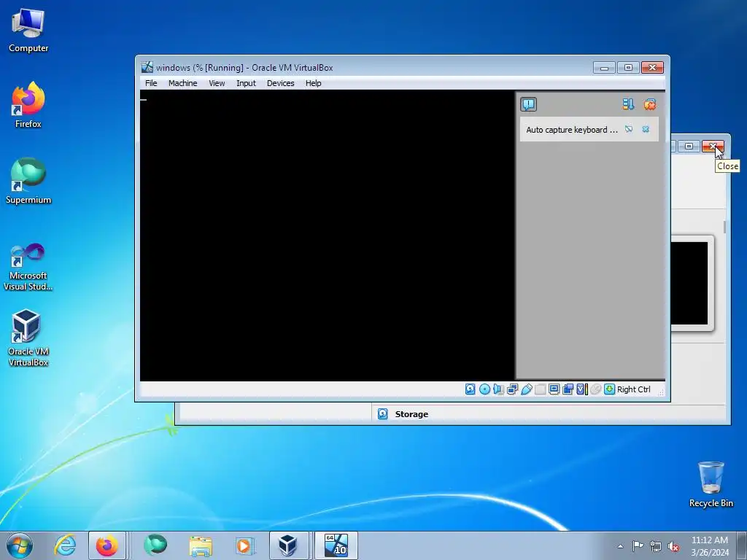Select the Recycle Bin desktop icon

pyautogui.click(x=711, y=484)
